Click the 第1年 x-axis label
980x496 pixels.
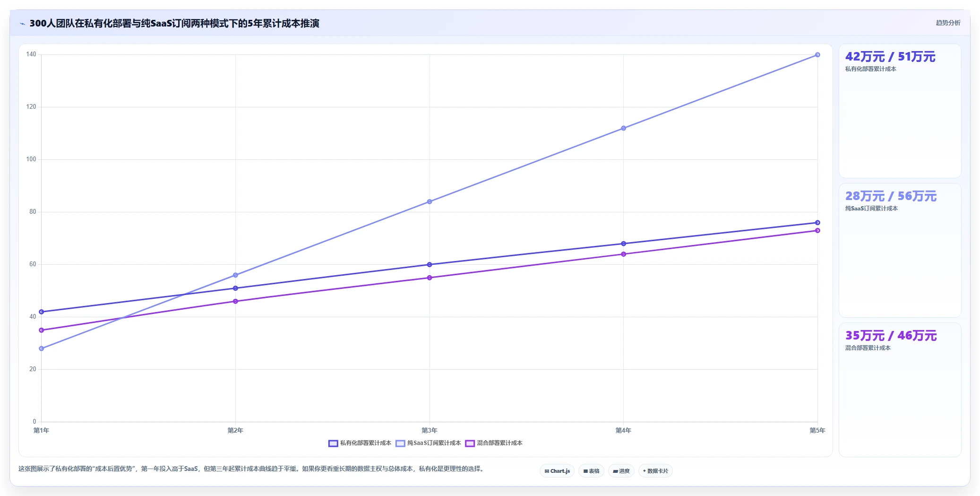pyautogui.click(x=42, y=431)
